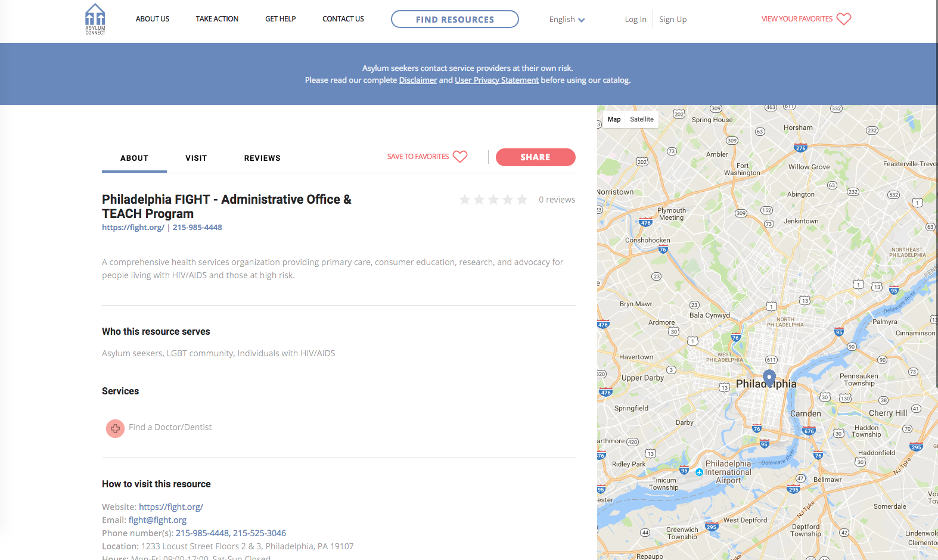The width and height of the screenshot is (938, 560).
Task: Click the Save to Favorites text
Action: pos(418,157)
